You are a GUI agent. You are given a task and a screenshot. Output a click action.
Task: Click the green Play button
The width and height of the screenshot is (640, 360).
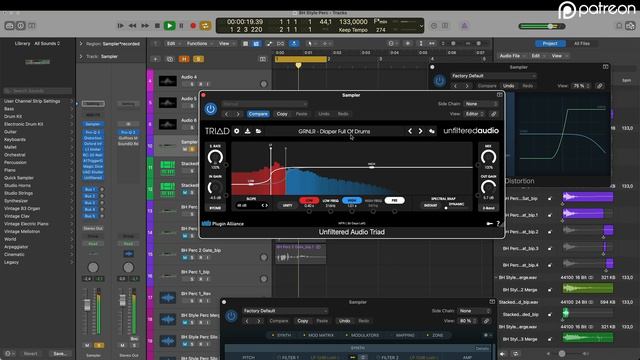[169, 26]
